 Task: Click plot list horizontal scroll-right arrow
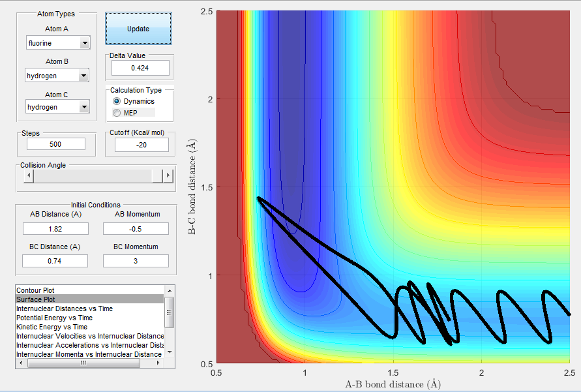[158, 363]
